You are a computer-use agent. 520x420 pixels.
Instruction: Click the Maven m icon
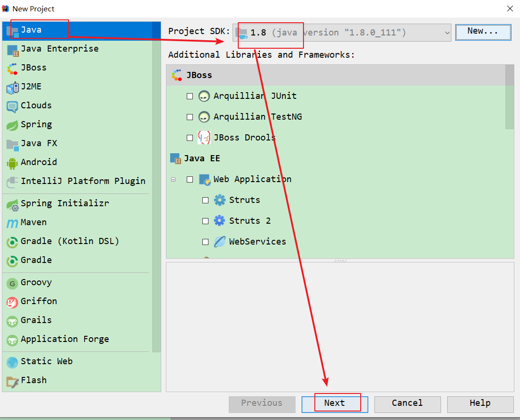click(12, 223)
